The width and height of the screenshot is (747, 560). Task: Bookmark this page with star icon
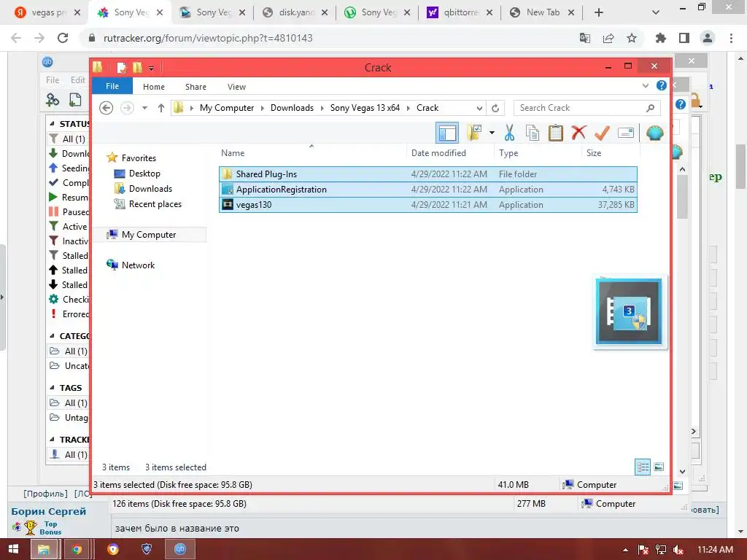632,38
